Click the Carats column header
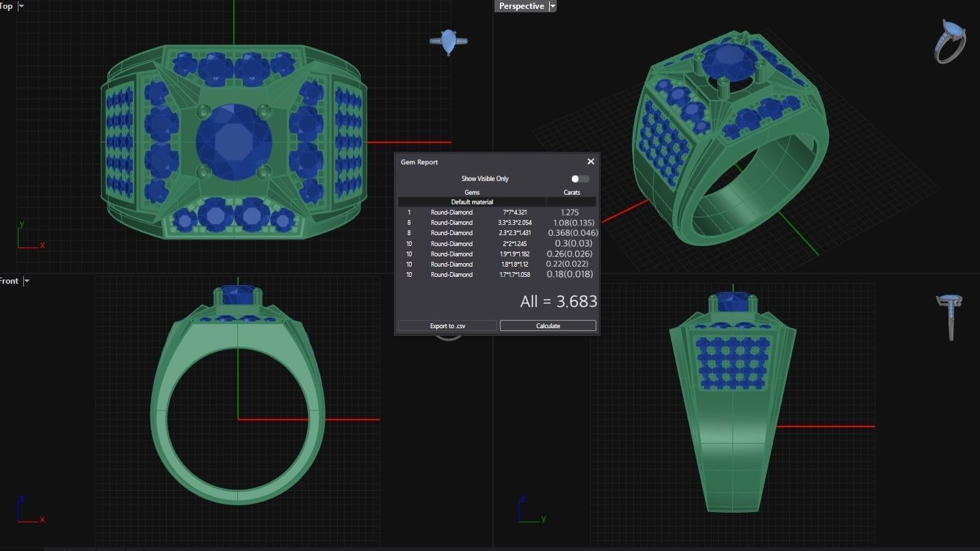The height and width of the screenshot is (551, 980). point(572,193)
